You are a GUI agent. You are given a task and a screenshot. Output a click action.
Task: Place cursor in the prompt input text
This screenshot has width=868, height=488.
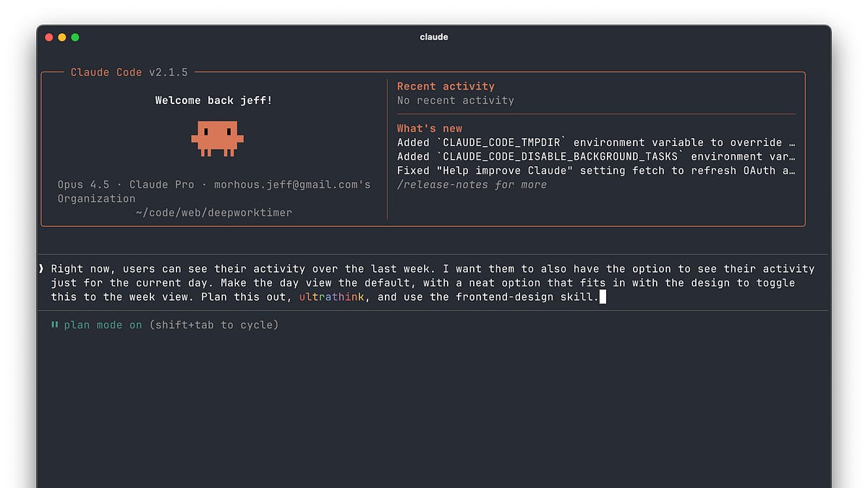(433, 283)
